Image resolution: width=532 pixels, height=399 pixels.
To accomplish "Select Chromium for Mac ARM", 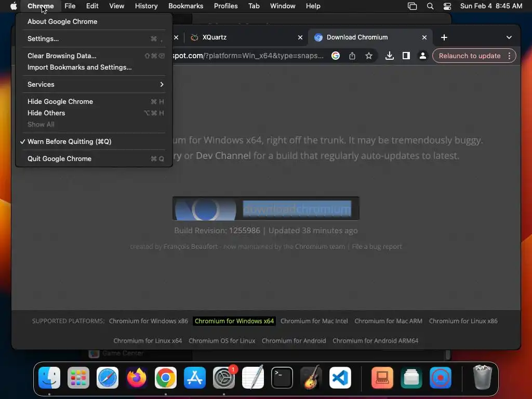I will pos(389,321).
